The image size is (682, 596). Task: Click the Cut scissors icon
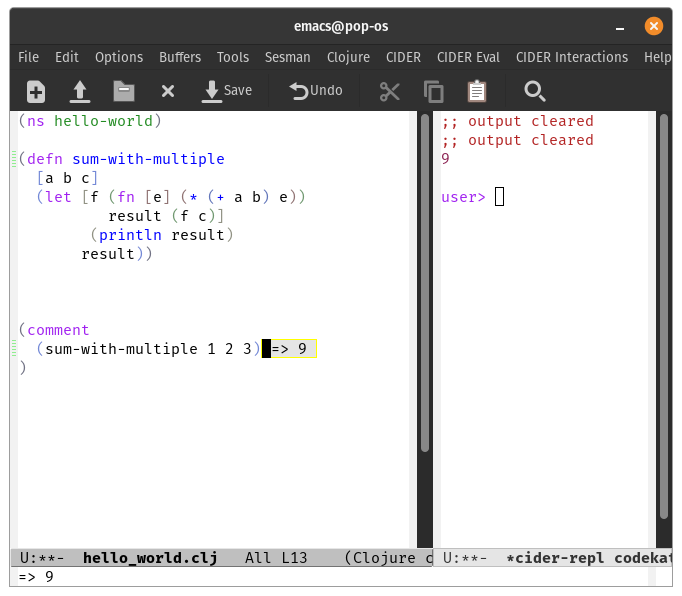pos(390,92)
